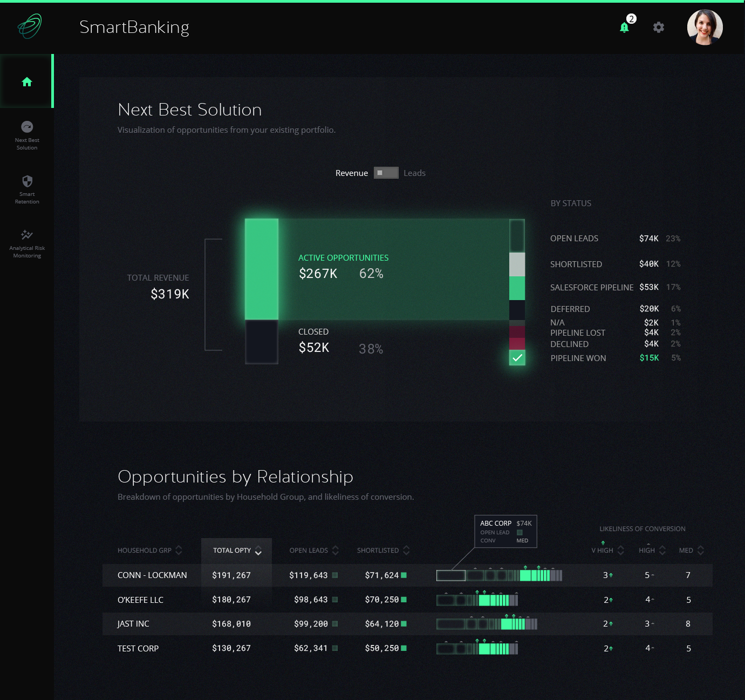This screenshot has width=745, height=700.
Task: Click the Pipeline Won checkmark box
Action: click(x=517, y=357)
